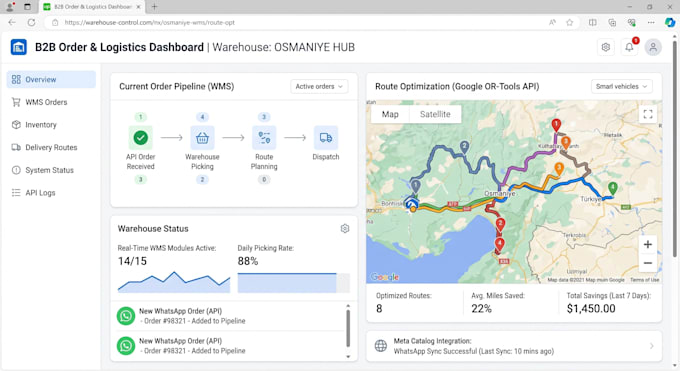Click the Google logo on the map
The width and height of the screenshot is (680, 371).
tap(385, 277)
